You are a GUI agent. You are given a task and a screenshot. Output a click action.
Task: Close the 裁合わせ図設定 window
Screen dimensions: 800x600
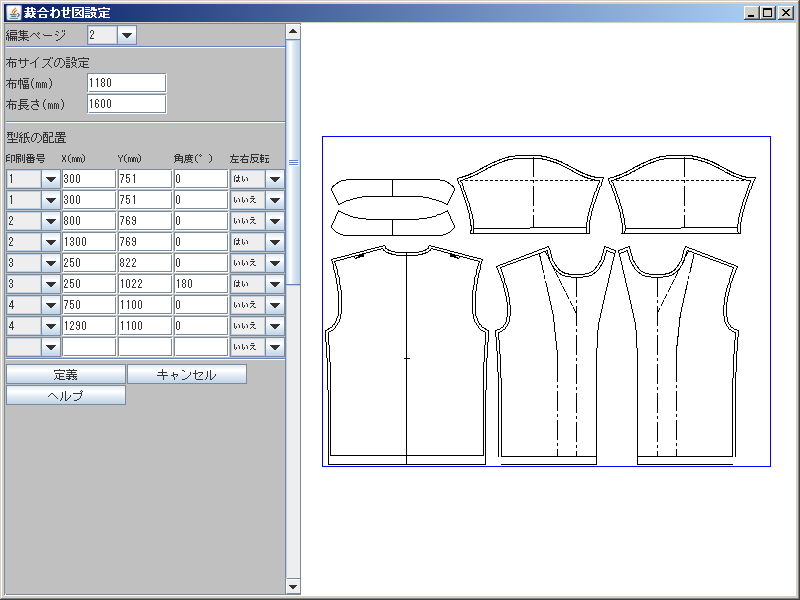point(786,12)
